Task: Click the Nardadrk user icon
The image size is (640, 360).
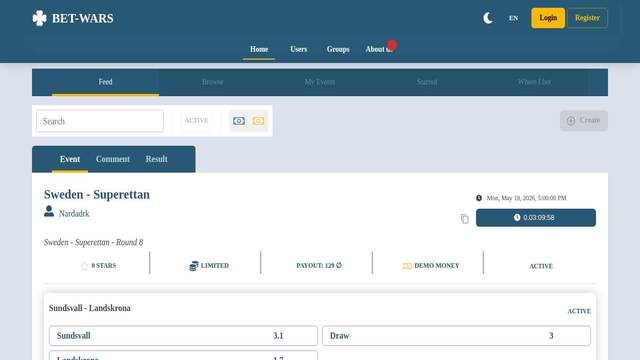Action: coord(49,211)
